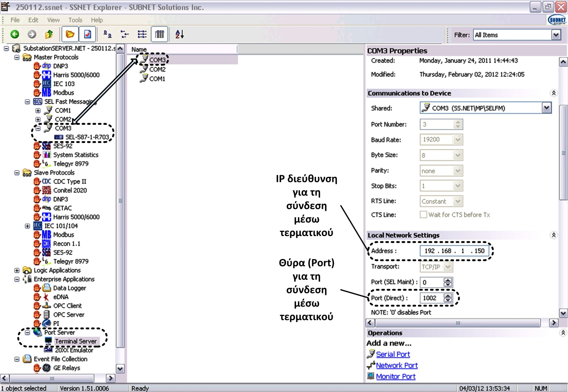Select System Statistics tree node
Viewport: 568px width, 392px height.
pos(76,155)
